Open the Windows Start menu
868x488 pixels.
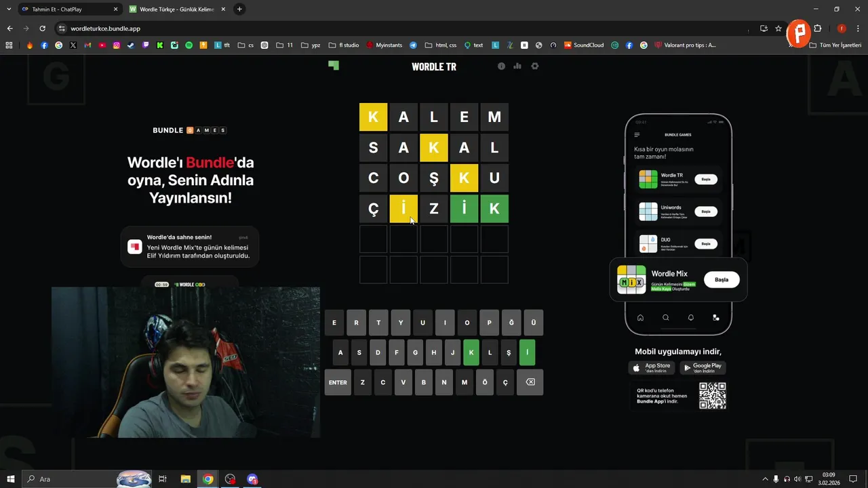[10, 479]
